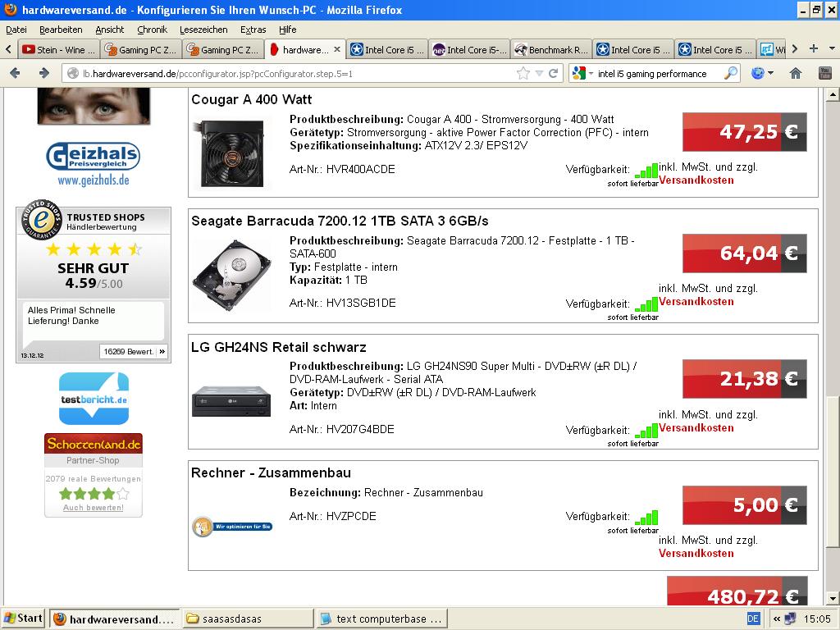
Task: Click Versandkosten link under Cougar price
Action: point(696,180)
